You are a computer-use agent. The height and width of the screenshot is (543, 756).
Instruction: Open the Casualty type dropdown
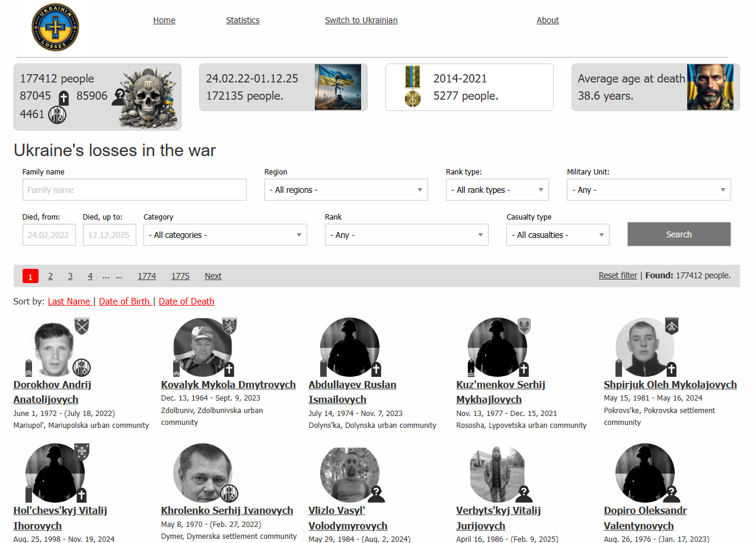[x=558, y=235]
